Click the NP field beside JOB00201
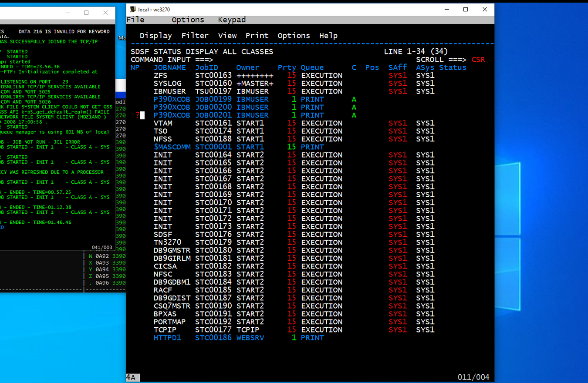The image size is (588, 383). tap(142, 115)
